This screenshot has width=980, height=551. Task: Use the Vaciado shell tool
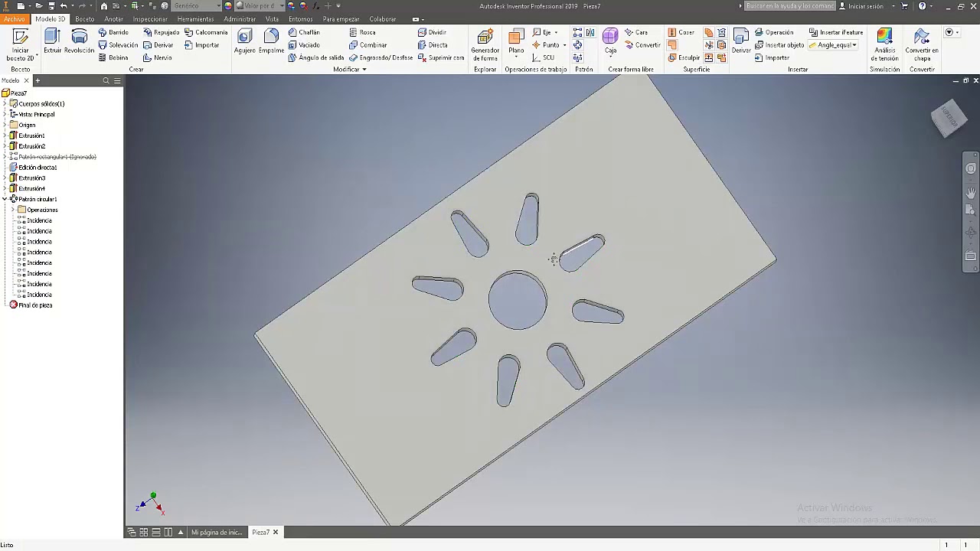[x=304, y=45]
